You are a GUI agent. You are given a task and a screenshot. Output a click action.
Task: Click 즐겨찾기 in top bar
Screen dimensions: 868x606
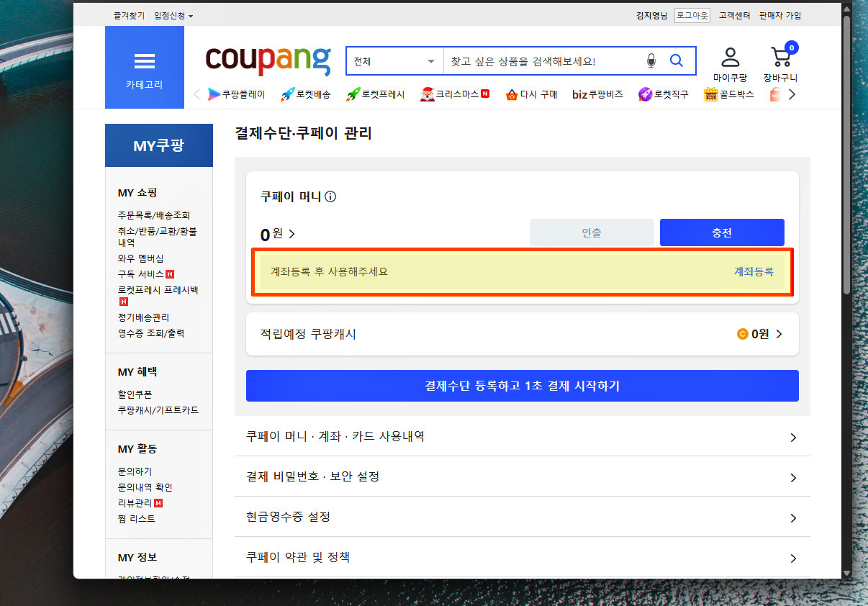pos(129,16)
